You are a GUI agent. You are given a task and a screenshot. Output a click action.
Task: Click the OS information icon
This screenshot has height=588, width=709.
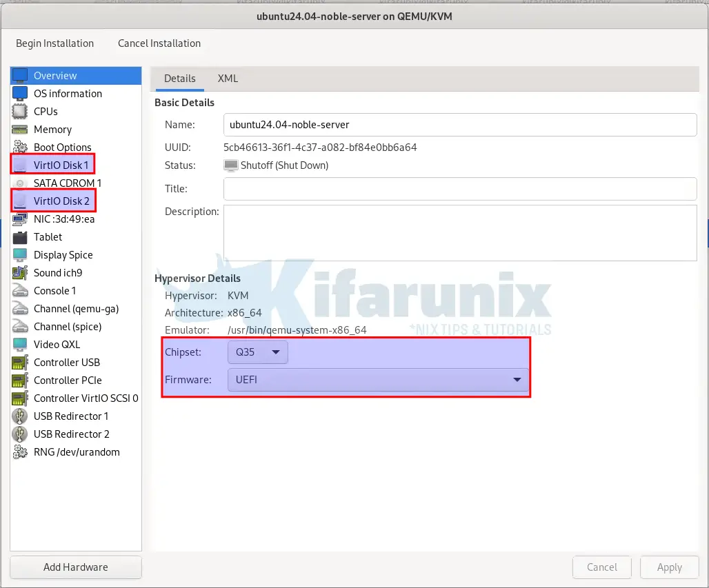[20, 94]
